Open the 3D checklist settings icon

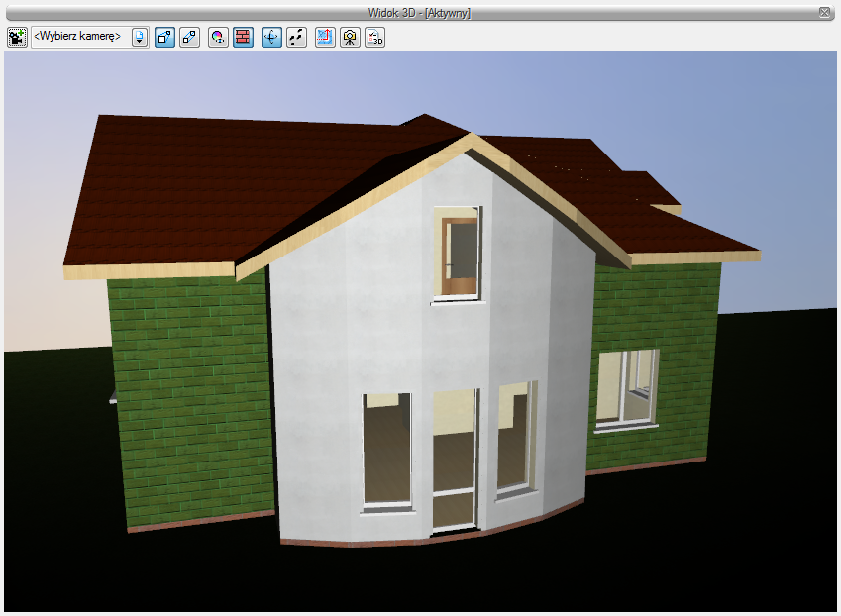pyautogui.click(x=374, y=37)
